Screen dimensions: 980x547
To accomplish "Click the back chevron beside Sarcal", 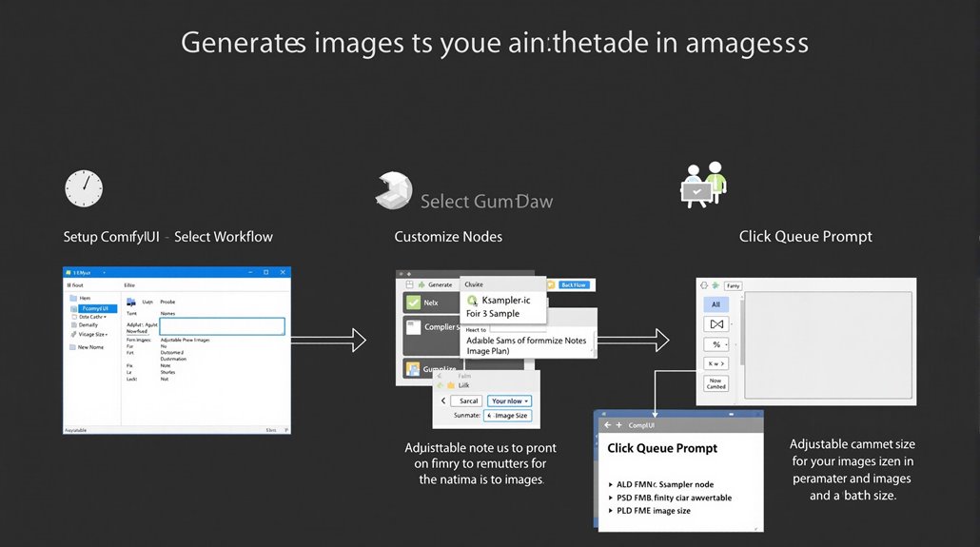I will click(443, 400).
